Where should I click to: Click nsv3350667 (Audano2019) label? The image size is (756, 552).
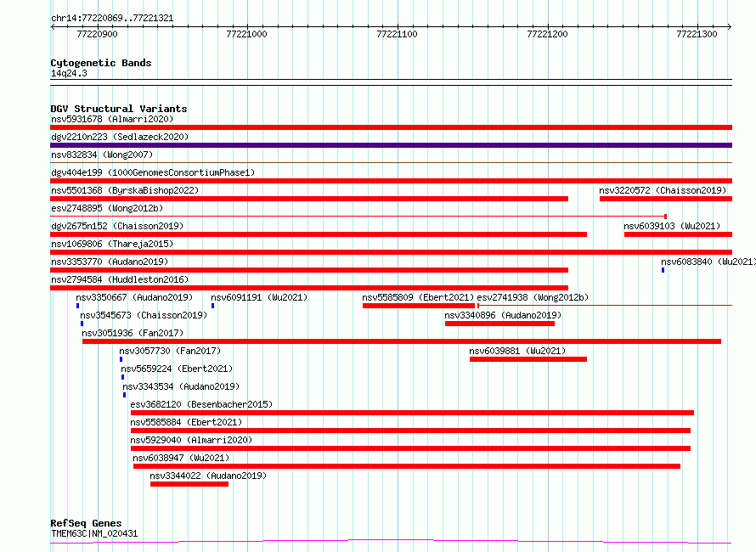(134, 297)
